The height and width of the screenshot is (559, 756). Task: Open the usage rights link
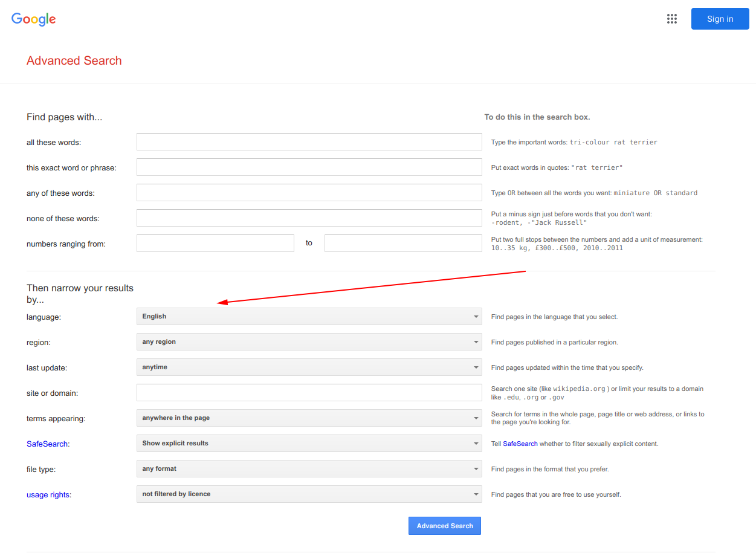coord(48,494)
